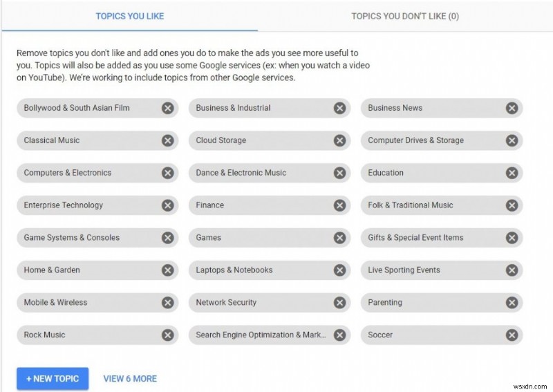Remove the Home & Garden topic
553x392 pixels.
(x=167, y=270)
